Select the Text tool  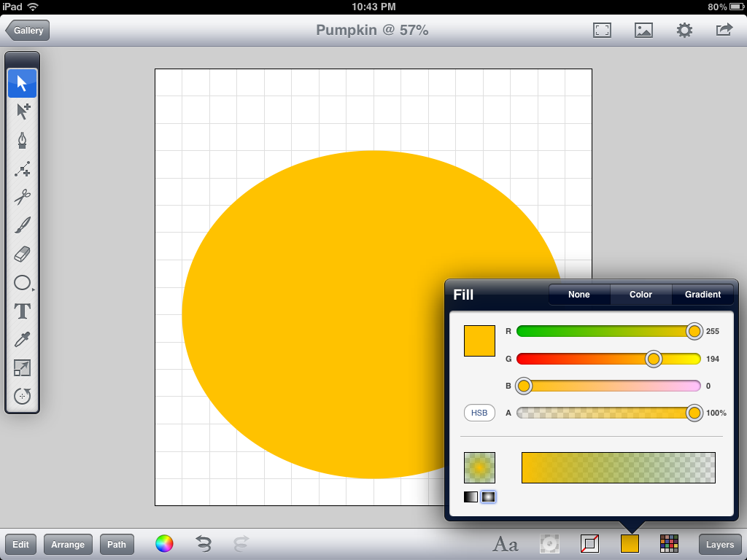(22, 311)
